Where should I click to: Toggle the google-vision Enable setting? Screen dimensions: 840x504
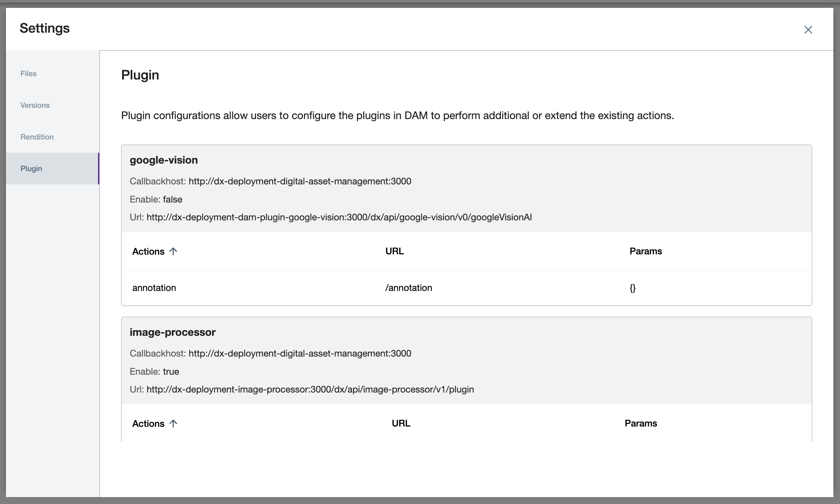(x=171, y=199)
